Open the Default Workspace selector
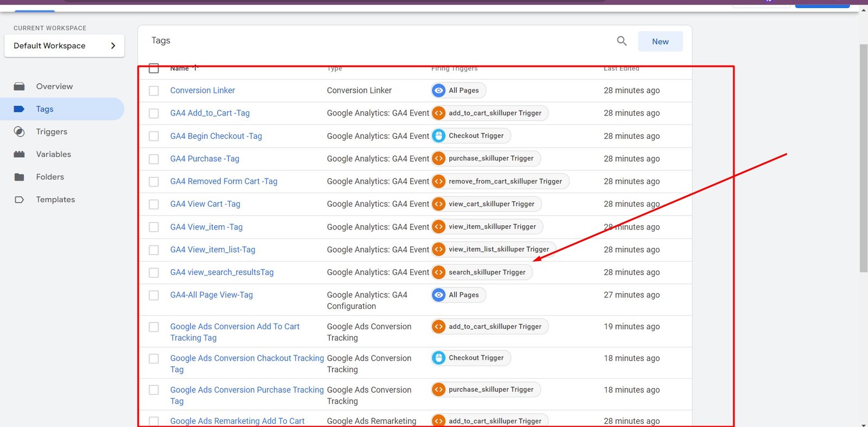 [65, 46]
